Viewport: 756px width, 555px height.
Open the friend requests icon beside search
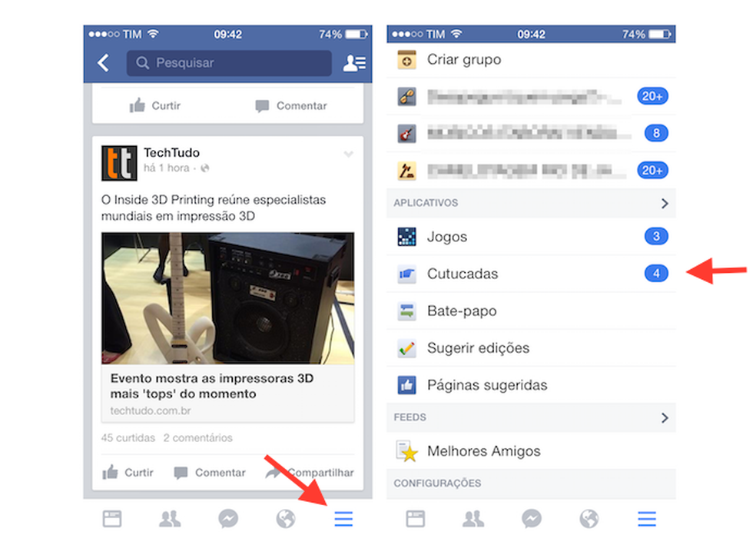click(353, 63)
